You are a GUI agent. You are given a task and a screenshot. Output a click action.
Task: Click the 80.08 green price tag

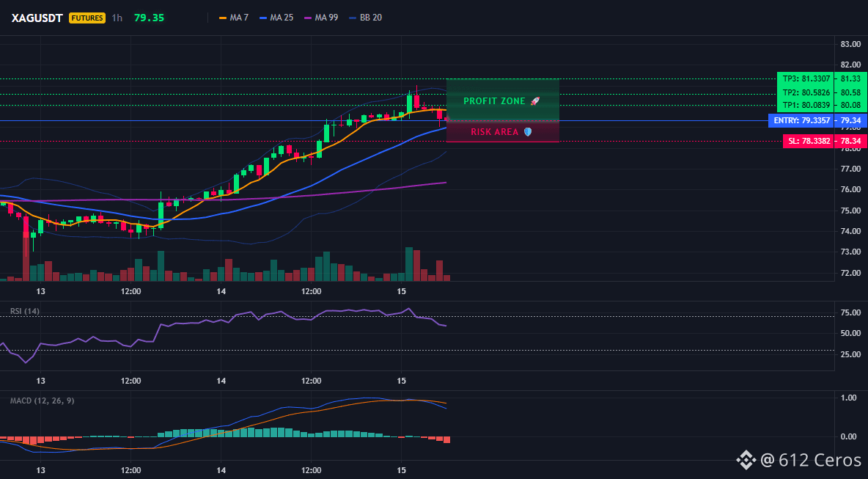(x=850, y=105)
